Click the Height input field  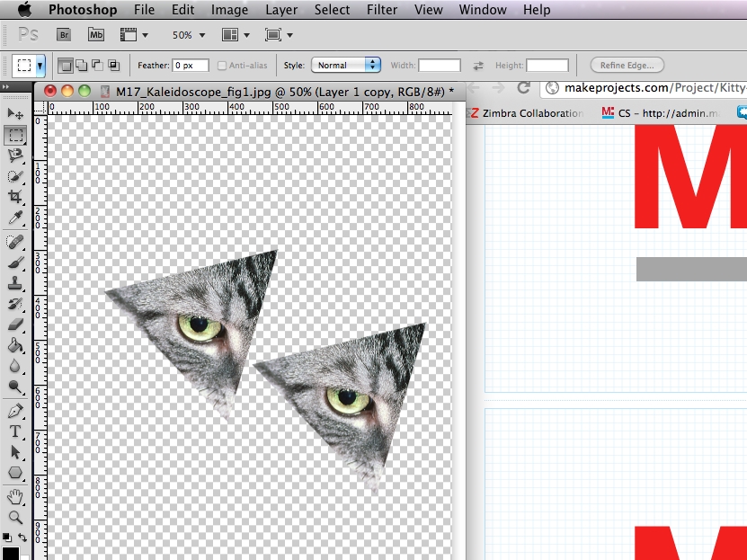pos(547,66)
